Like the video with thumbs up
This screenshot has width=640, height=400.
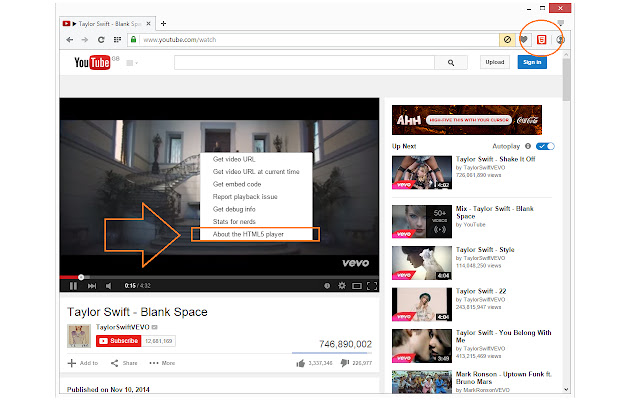(301, 363)
